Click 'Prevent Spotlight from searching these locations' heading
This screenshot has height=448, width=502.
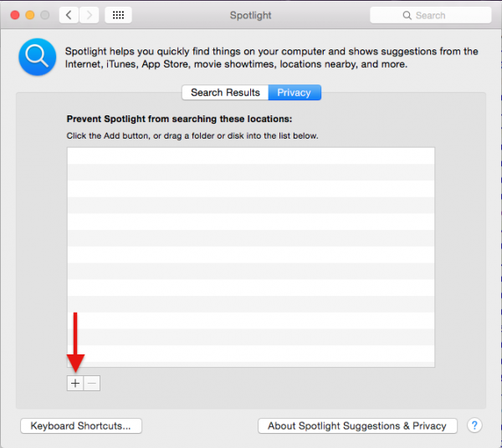coord(179,119)
